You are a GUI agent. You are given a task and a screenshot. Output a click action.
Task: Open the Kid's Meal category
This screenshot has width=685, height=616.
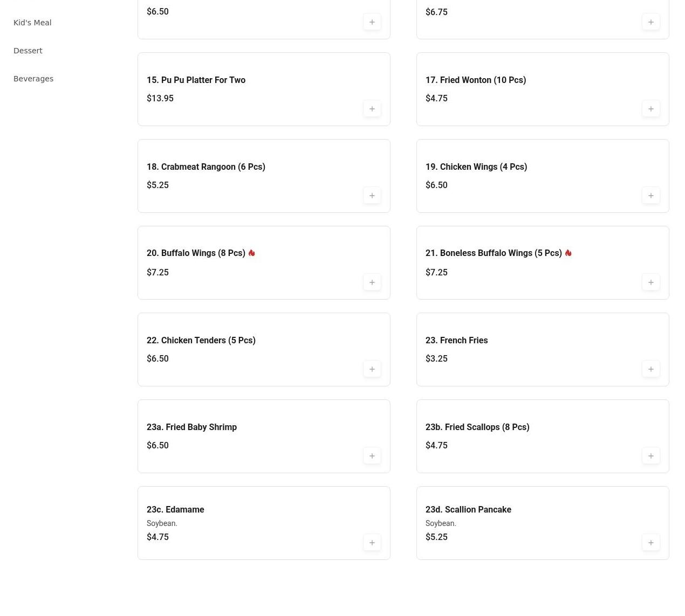click(32, 23)
